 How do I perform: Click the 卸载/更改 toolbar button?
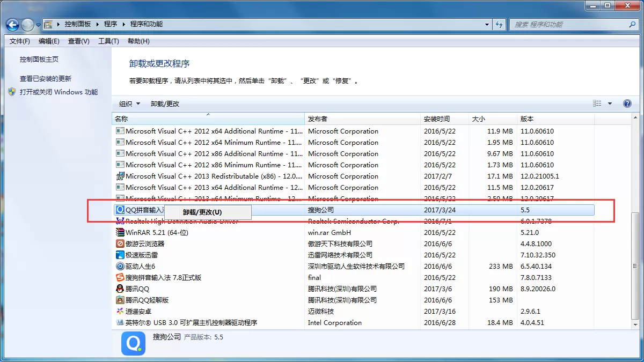165,104
